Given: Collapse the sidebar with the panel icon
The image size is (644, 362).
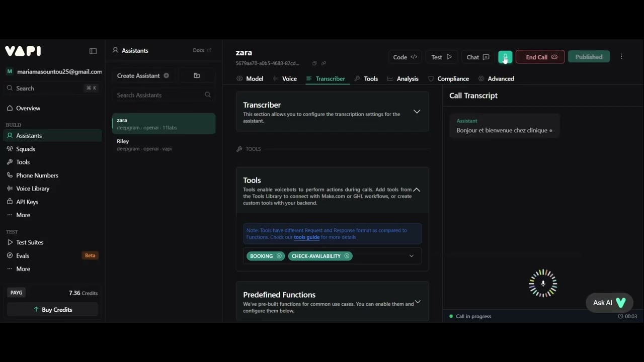Looking at the screenshot, I should (x=93, y=51).
